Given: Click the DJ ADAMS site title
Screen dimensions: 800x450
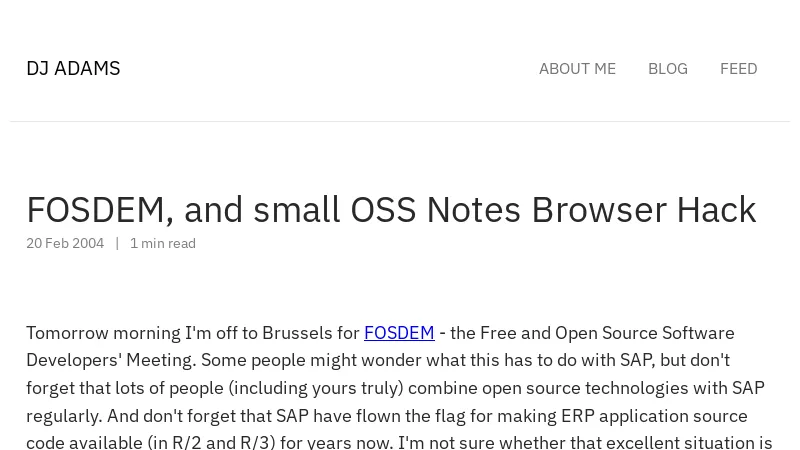Looking at the screenshot, I should (73, 68).
